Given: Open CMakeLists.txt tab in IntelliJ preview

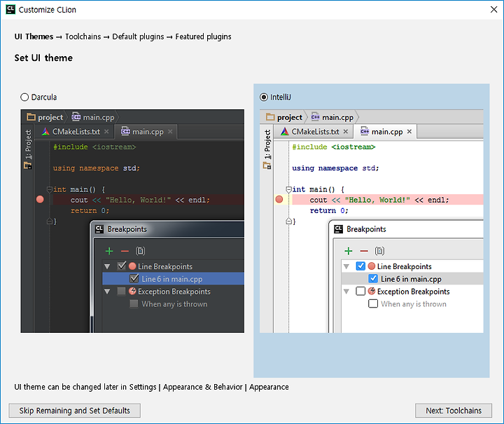Looking at the screenshot, I should tap(312, 132).
